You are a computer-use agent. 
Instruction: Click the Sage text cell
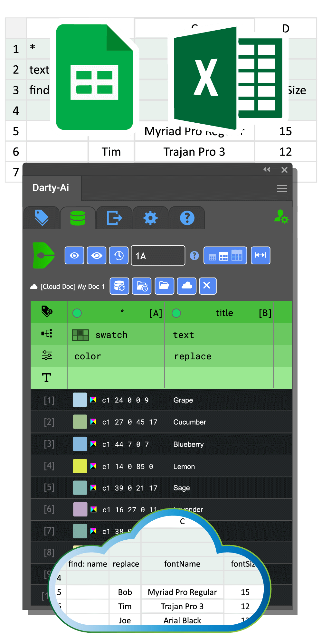point(182,488)
